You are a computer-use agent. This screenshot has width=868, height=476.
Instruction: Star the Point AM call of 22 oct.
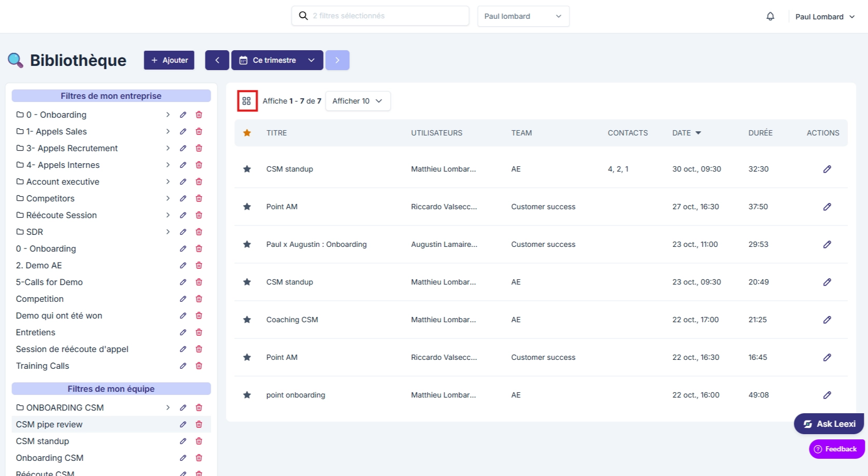tap(247, 357)
